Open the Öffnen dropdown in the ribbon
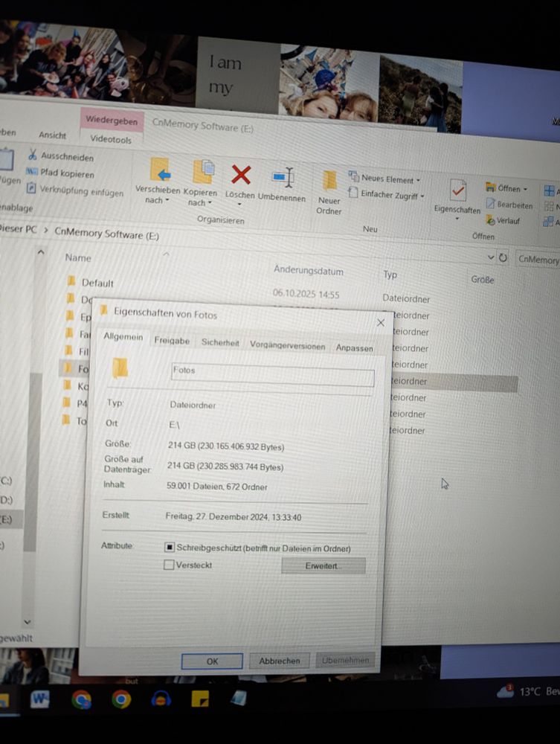560x744 pixels. [x=506, y=188]
